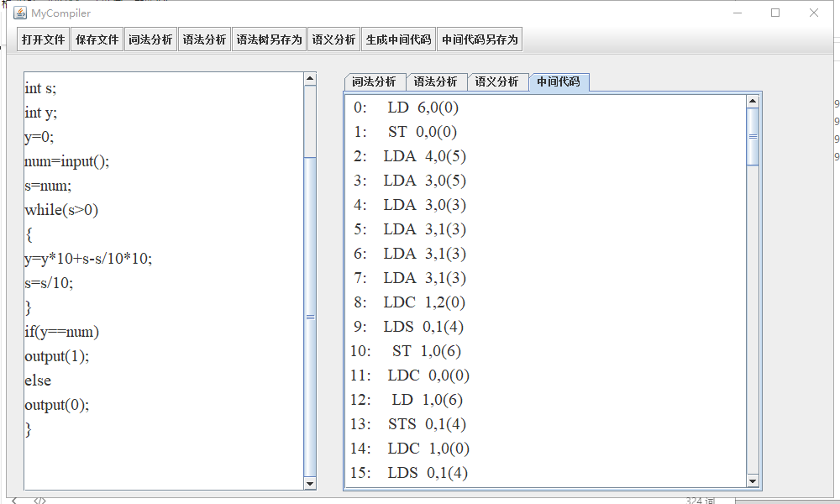
Task: Open the 语义分析 tab
Action: pos(498,81)
